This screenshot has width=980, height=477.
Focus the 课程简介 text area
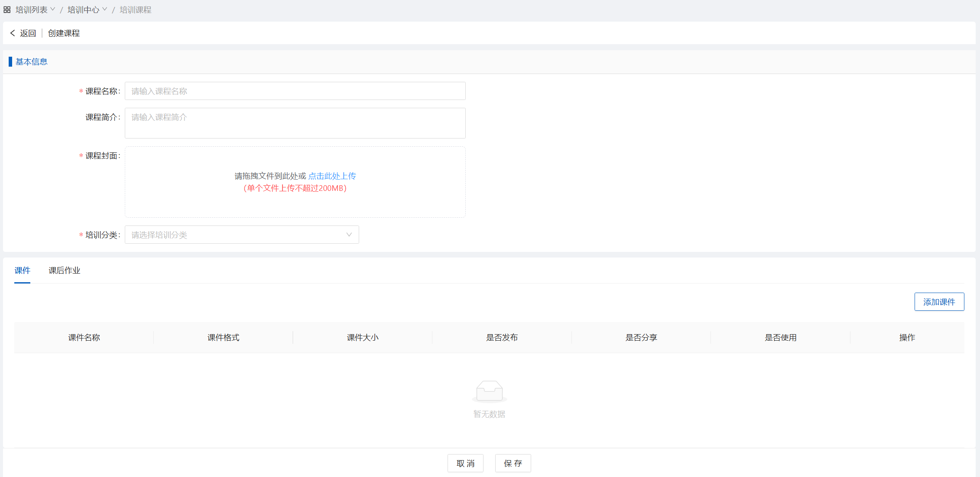click(295, 123)
